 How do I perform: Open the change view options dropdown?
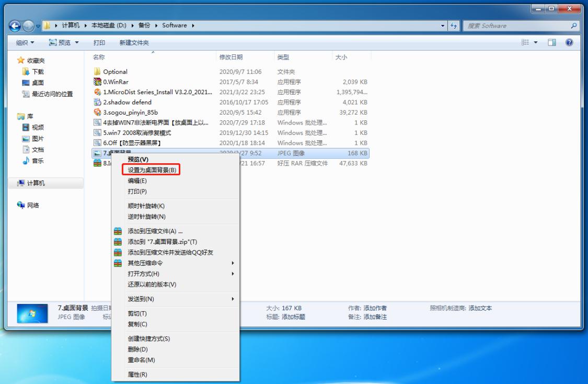pos(535,42)
